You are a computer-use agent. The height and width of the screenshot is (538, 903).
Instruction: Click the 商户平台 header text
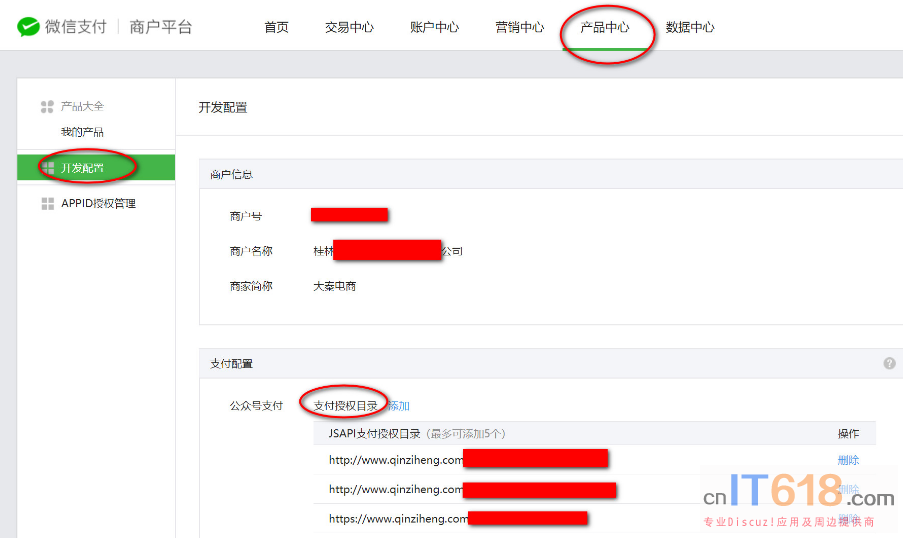(161, 26)
